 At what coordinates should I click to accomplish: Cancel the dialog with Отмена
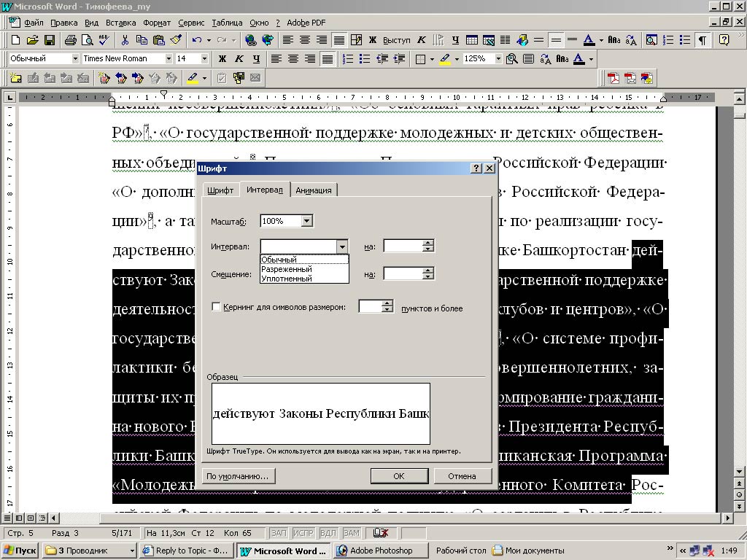pyautogui.click(x=462, y=475)
